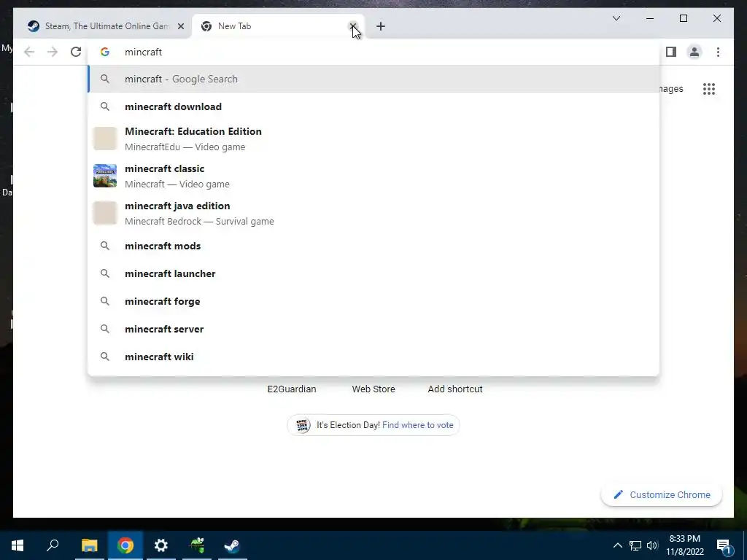This screenshot has height=560, width=747.
Task: Reload the current page
Action: pos(76,52)
